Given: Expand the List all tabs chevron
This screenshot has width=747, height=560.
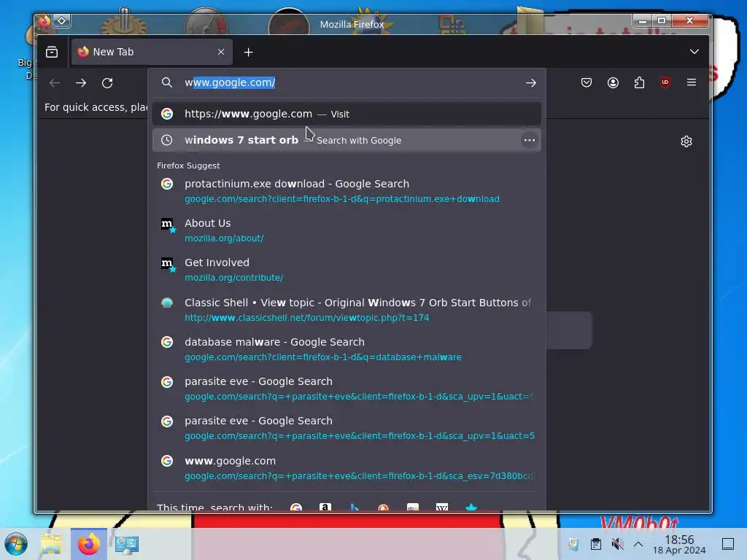Looking at the screenshot, I should 694,52.
